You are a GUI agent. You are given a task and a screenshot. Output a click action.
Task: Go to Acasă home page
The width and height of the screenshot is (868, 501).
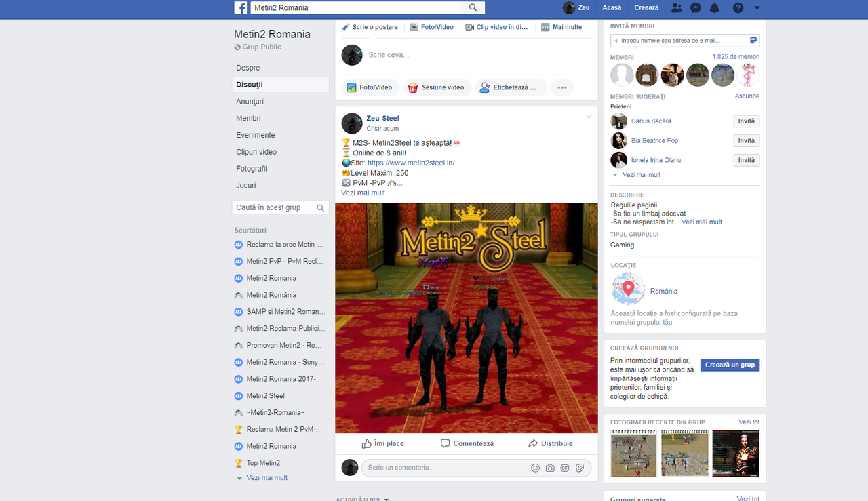click(x=612, y=8)
